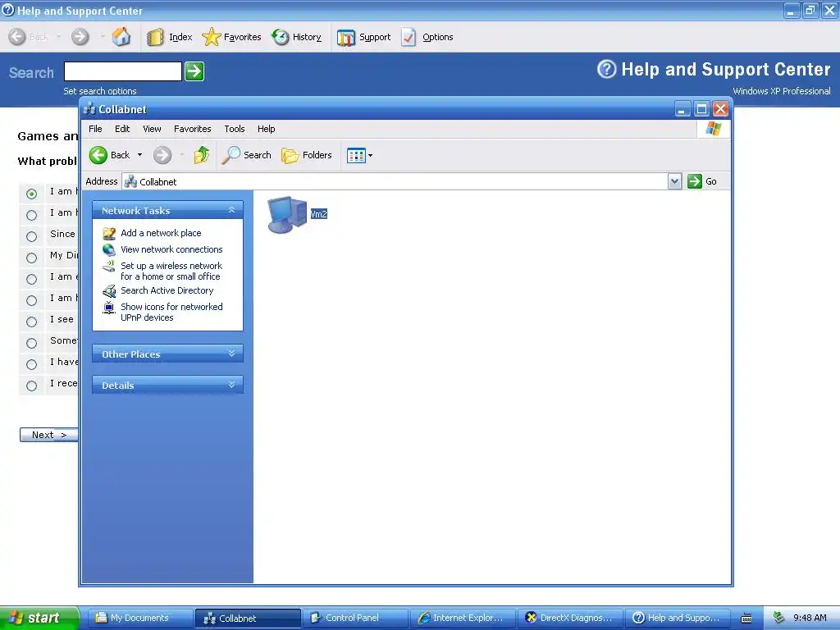Select the 'Some...' radio button
Viewport: 840px width, 630px height.
click(32, 343)
